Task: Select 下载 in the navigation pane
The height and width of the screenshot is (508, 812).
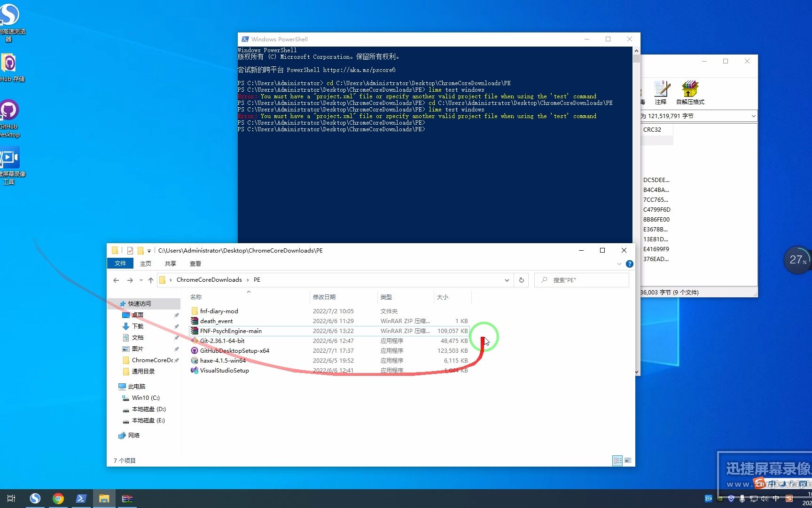Action: (138, 326)
